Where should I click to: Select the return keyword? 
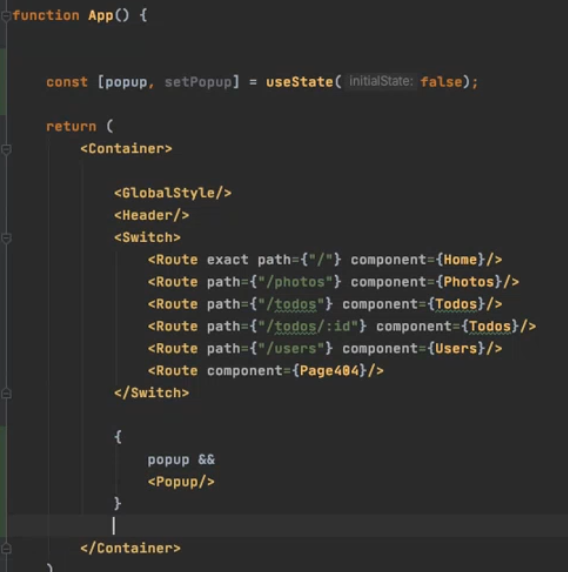[71, 127]
